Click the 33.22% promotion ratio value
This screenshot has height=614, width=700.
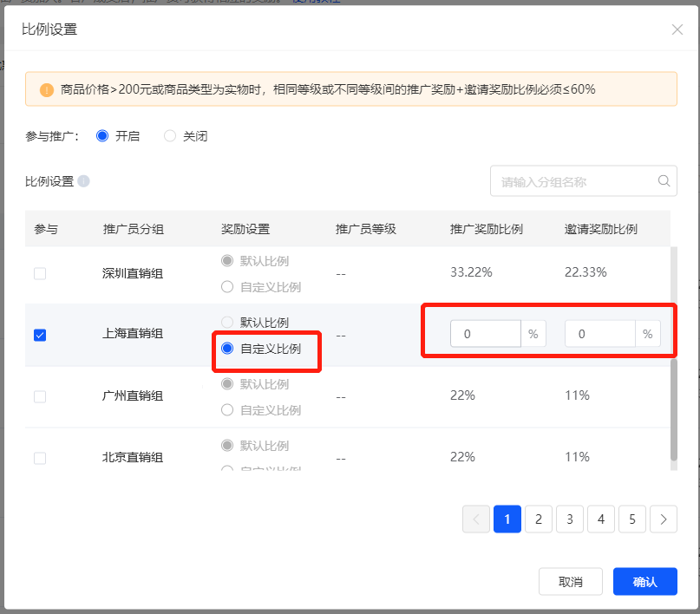click(x=471, y=272)
